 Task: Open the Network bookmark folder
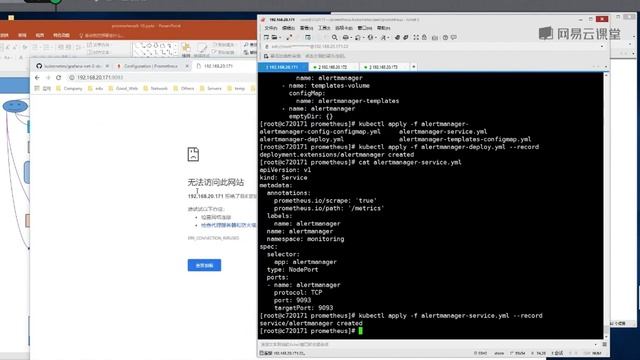(x=156, y=88)
